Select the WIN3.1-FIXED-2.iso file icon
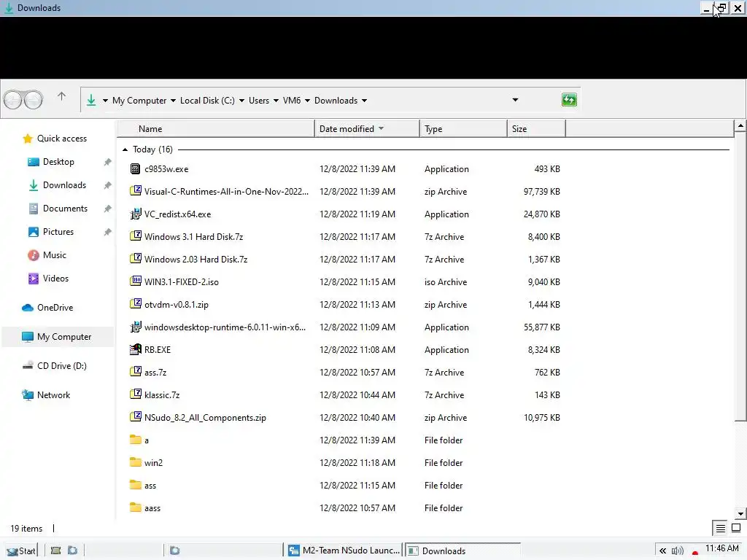747x560 pixels. [x=135, y=281]
